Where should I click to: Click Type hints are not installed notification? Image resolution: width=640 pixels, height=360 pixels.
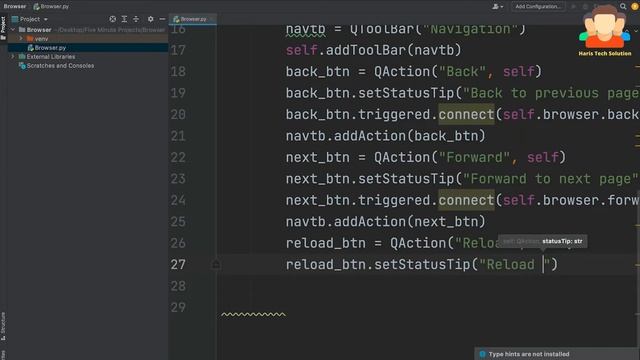pyautogui.click(x=557, y=354)
